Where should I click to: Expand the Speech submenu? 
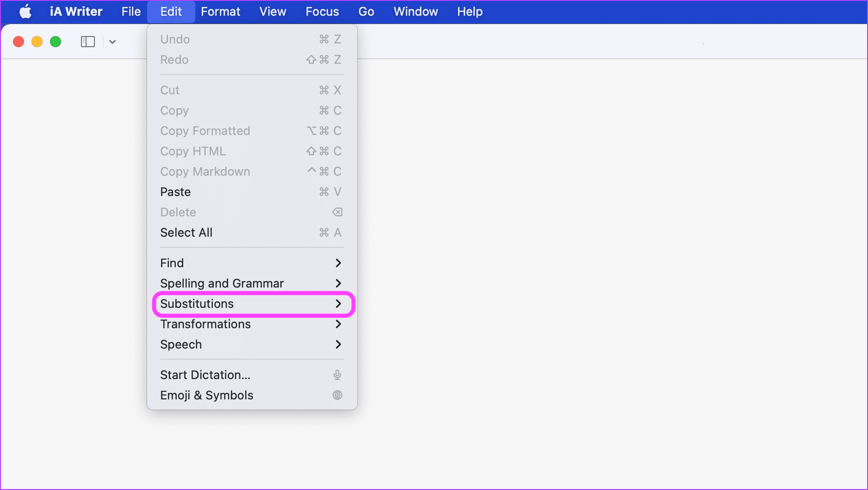252,344
